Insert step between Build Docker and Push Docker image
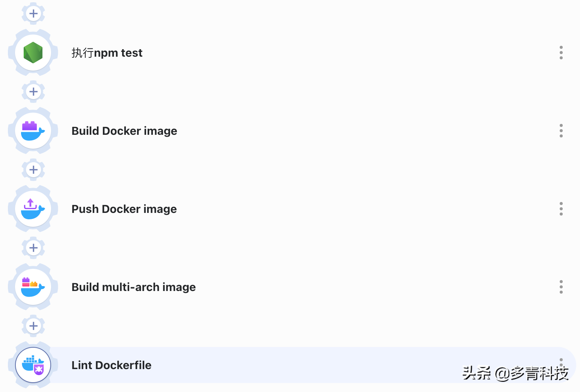Screen dimensions: 580x392 pyautogui.click(x=33, y=170)
